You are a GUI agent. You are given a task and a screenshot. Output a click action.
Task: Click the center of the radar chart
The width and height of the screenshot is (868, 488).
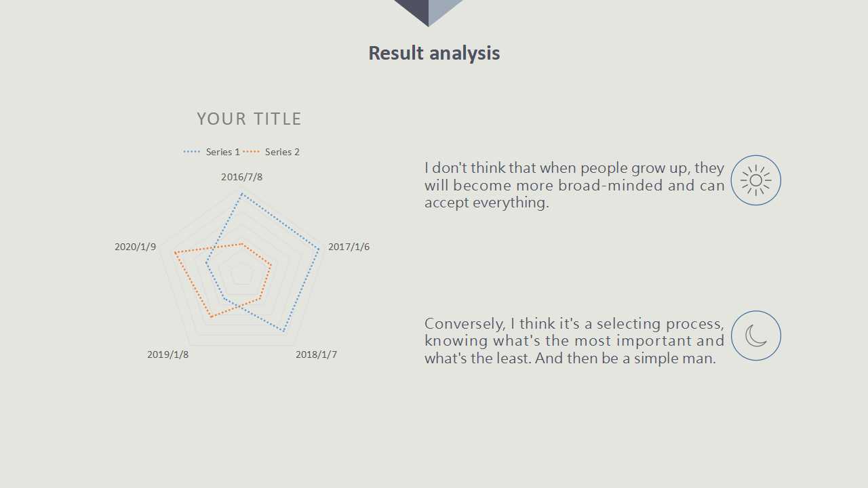pos(241,274)
